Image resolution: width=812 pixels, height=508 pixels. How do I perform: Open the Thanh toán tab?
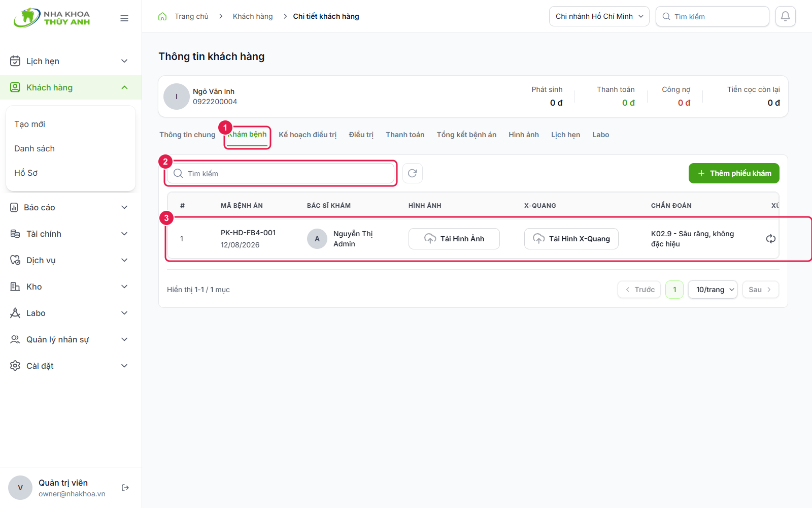tap(405, 135)
